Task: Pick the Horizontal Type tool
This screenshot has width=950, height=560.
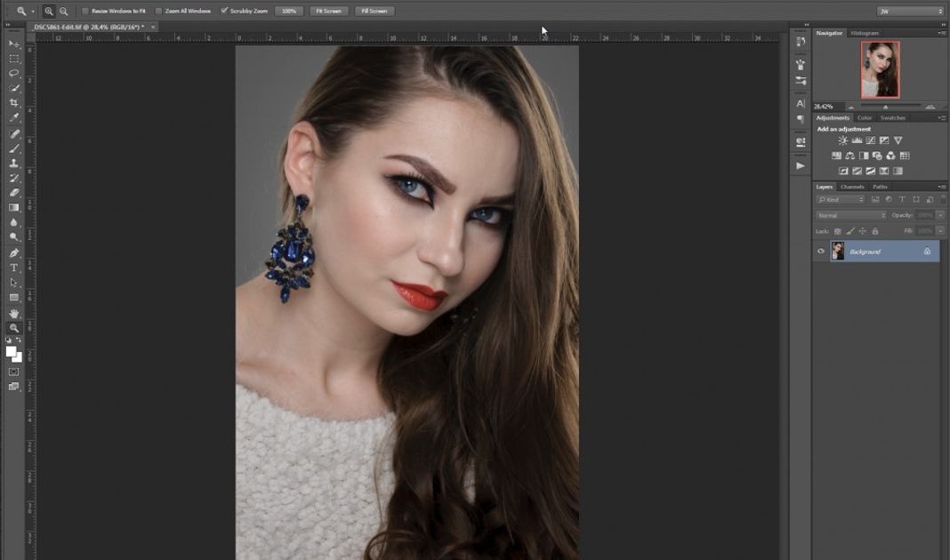Action: point(14,268)
